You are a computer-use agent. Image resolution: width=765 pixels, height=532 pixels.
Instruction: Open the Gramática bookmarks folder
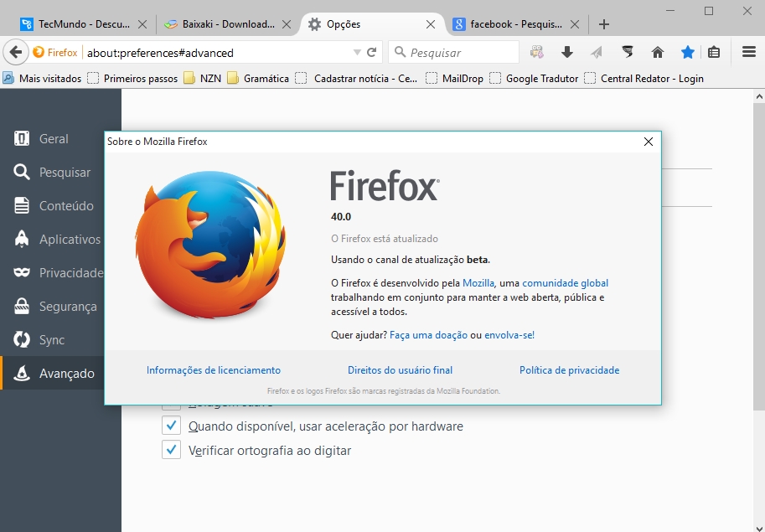257,79
